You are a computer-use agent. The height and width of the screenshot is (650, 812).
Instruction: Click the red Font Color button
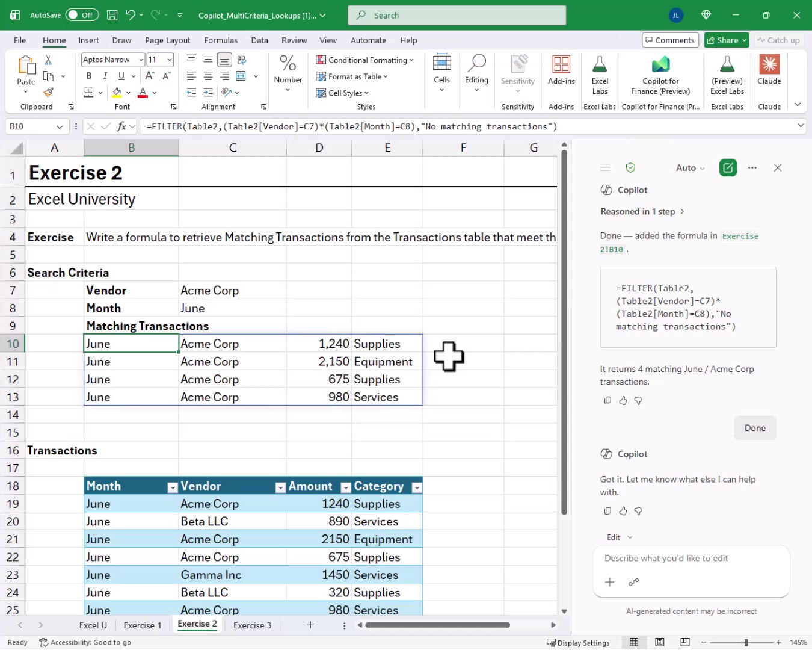click(143, 93)
